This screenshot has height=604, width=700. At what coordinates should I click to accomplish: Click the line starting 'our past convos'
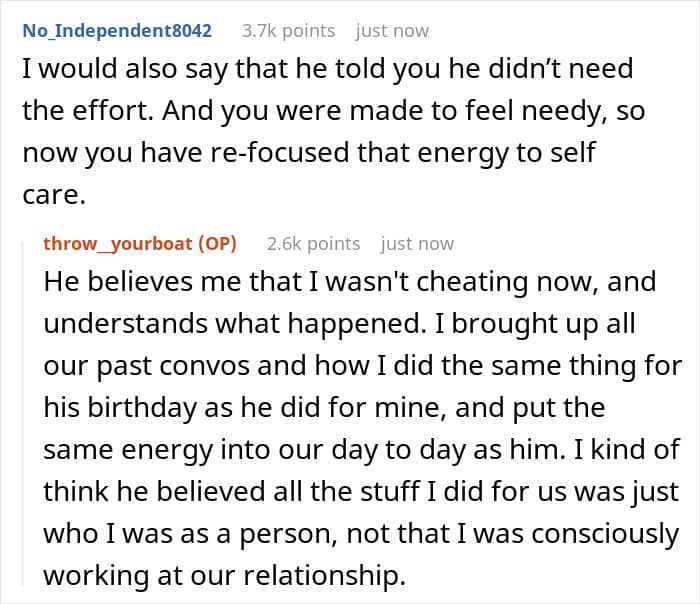[363, 365]
